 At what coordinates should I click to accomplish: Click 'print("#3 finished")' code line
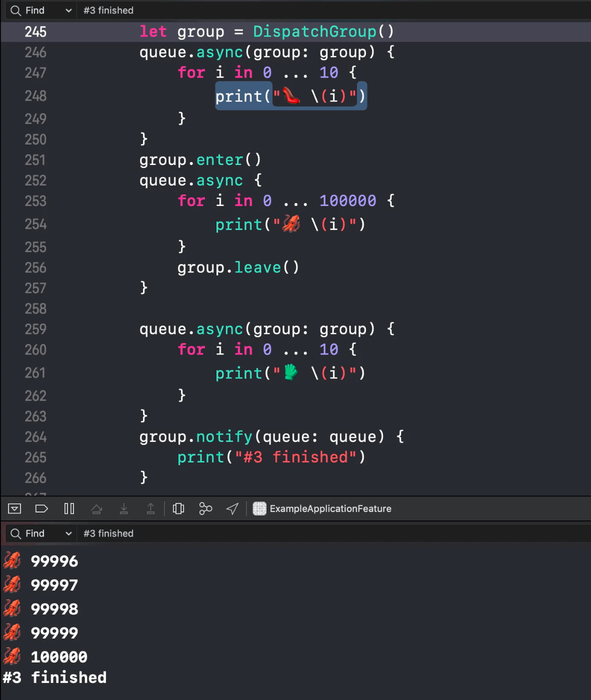[x=271, y=457]
